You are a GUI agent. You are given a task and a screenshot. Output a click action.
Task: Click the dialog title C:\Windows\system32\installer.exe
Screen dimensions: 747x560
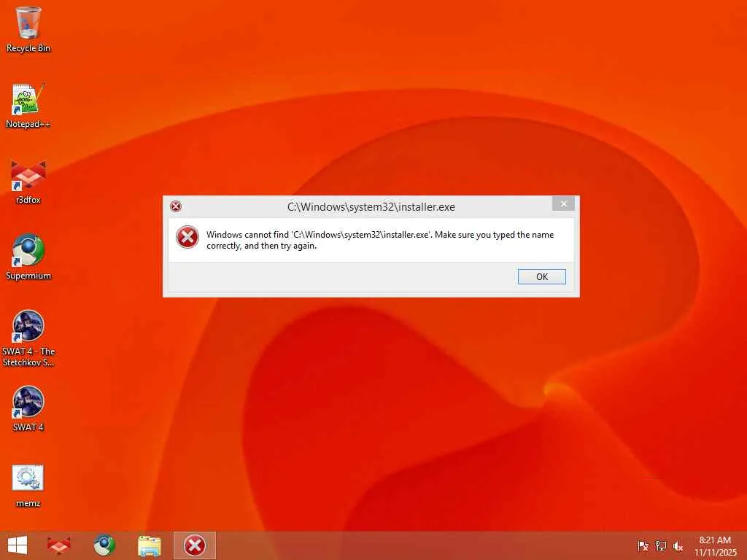(x=371, y=206)
